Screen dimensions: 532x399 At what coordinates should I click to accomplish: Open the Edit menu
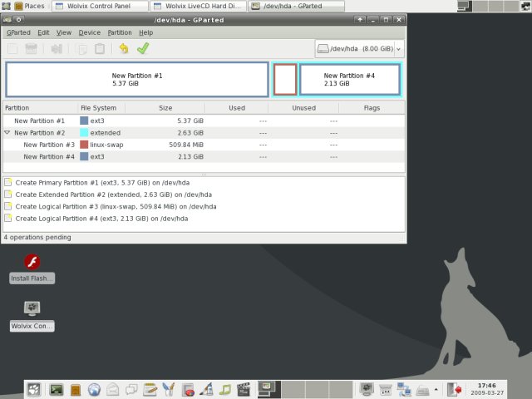(x=43, y=32)
